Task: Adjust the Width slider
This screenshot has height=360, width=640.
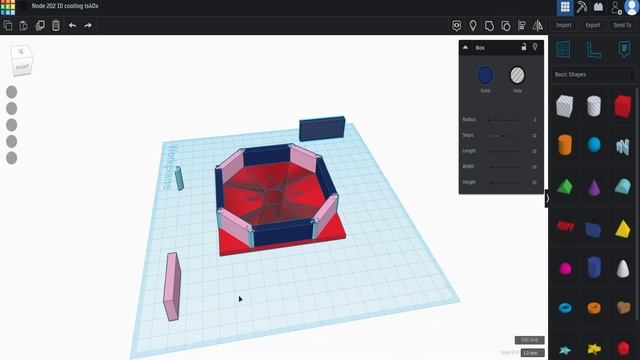Action: (504, 167)
